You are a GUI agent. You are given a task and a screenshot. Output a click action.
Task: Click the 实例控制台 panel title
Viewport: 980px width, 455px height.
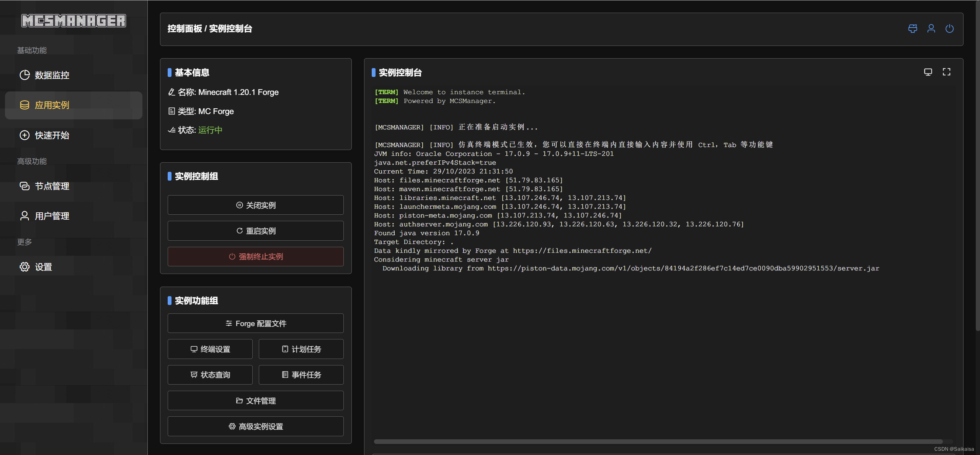pyautogui.click(x=400, y=73)
